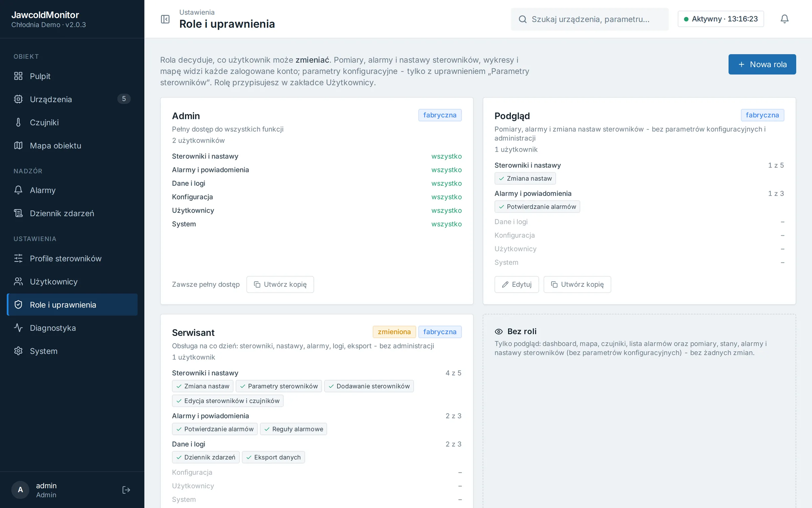This screenshot has width=812, height=508.
Task: Click the Reguły alarmowe permission chip
Action: [x=293, y=429]
